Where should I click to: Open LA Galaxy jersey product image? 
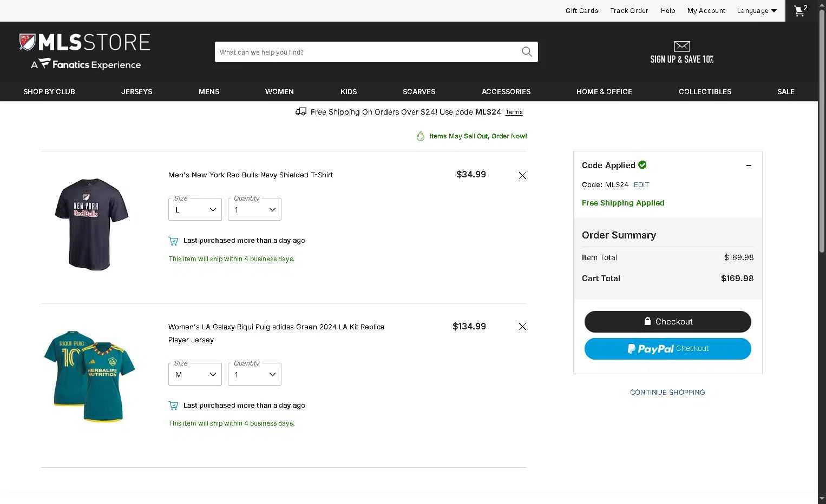(x=89, y=376)
